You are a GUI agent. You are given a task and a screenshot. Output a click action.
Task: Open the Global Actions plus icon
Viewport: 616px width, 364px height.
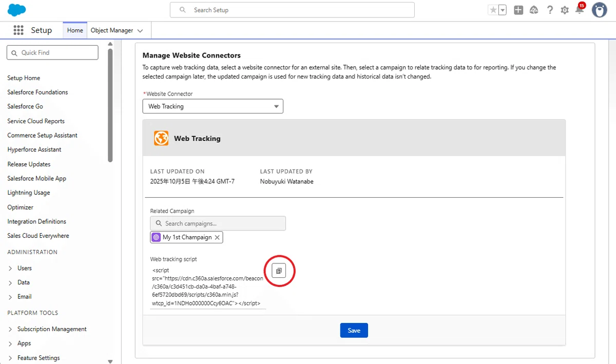pos(518,10)
